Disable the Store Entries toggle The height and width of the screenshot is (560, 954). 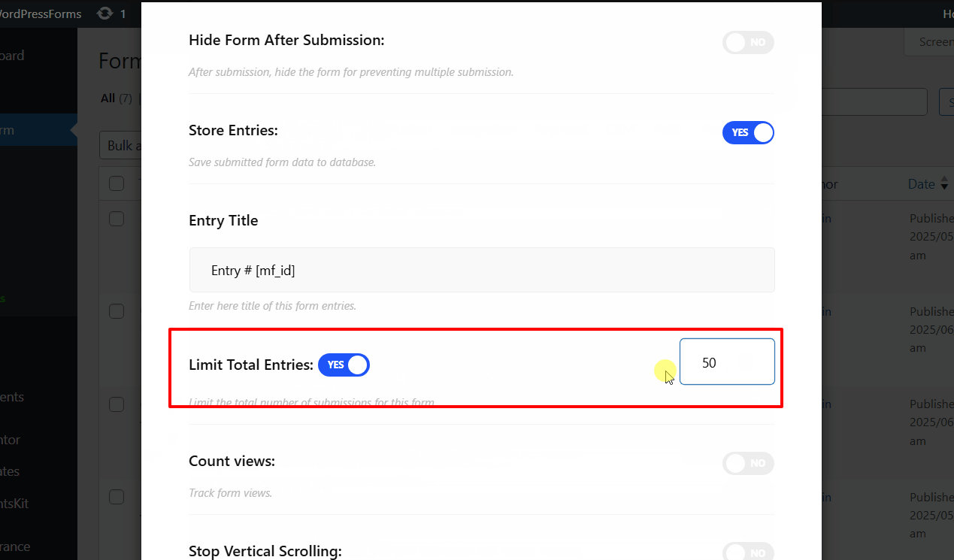pyautogui.click(x=748, y=132)
